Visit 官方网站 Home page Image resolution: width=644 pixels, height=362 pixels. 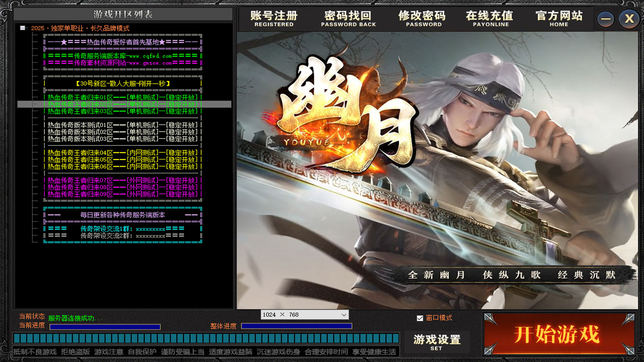tap(559, 19)
